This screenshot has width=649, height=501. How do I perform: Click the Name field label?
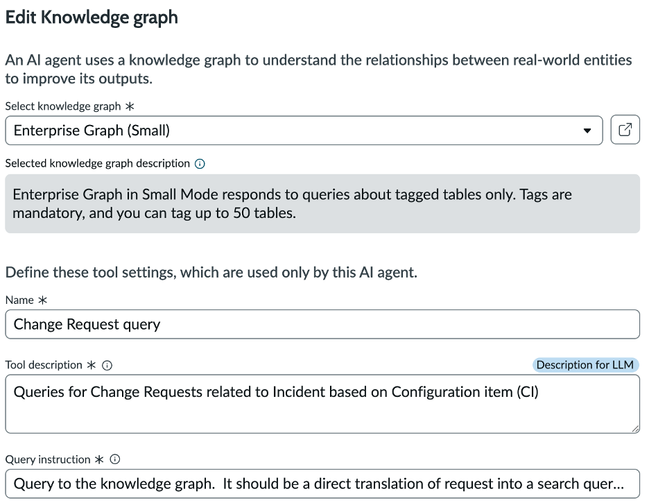pos(19,300)
